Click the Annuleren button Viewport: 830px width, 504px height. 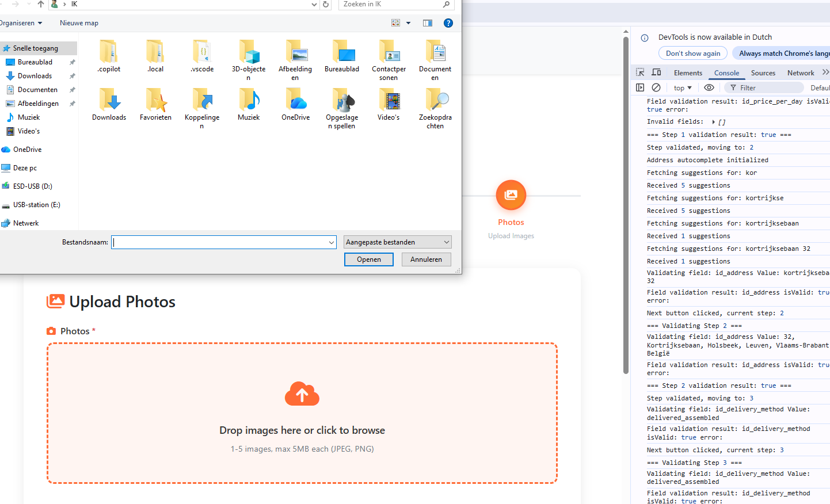(426, 259)
